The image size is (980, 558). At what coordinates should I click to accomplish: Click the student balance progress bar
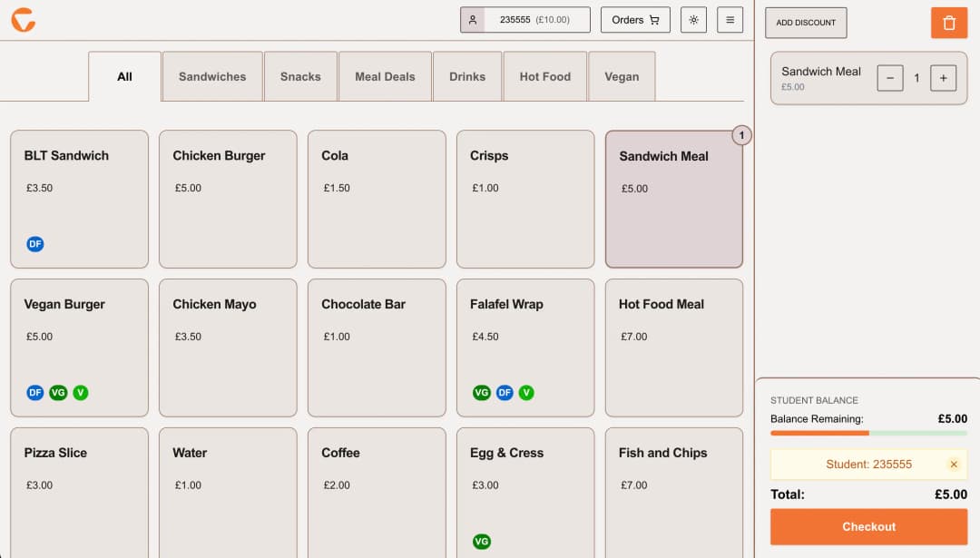pyautogui.click(x=868, y=433)
